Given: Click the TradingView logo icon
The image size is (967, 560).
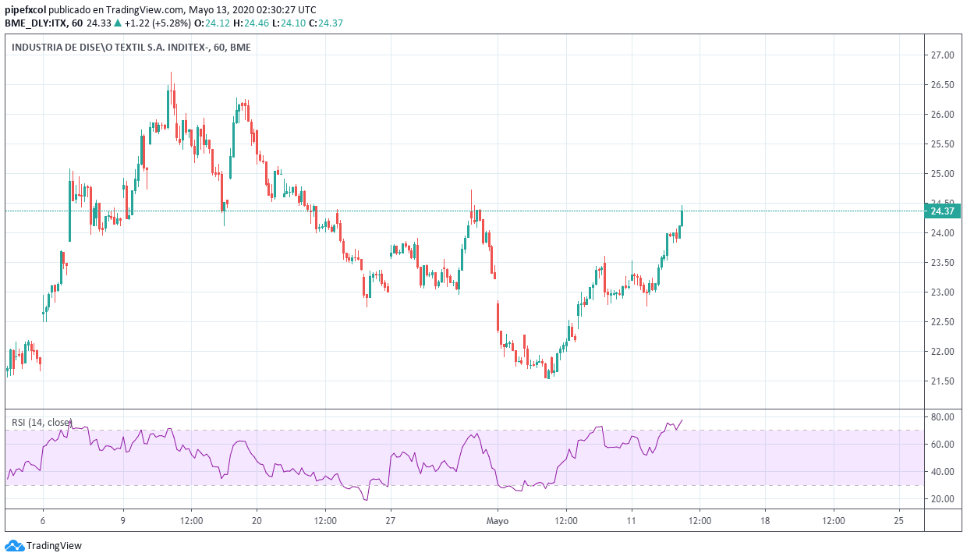Looking at the screenshot, I should click(14, 546).
